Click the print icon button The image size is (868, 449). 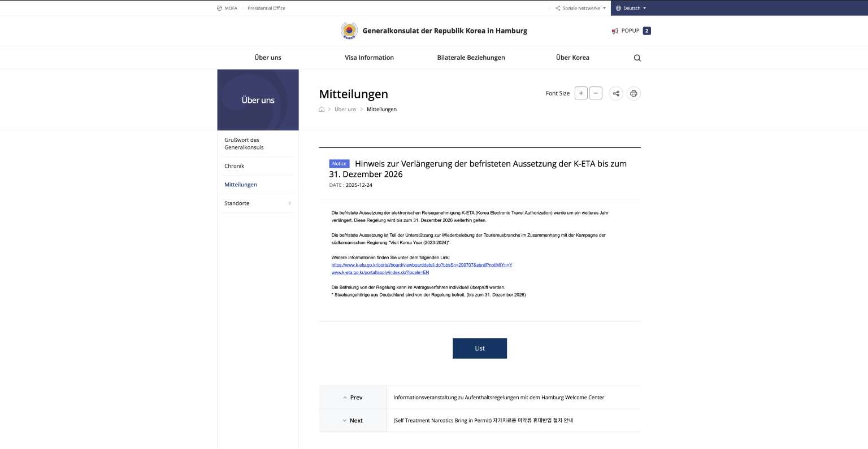click(x=633, y=94)
